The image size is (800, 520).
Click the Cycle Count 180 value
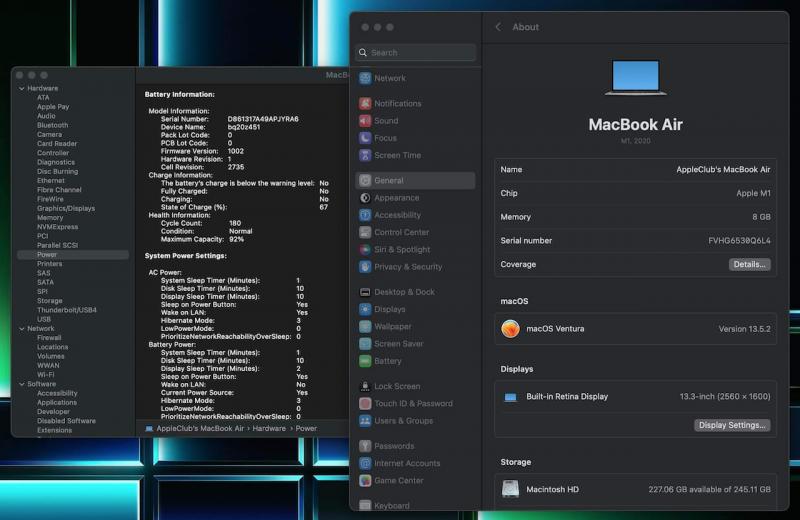pyautogui.click(x=235, y=223)
